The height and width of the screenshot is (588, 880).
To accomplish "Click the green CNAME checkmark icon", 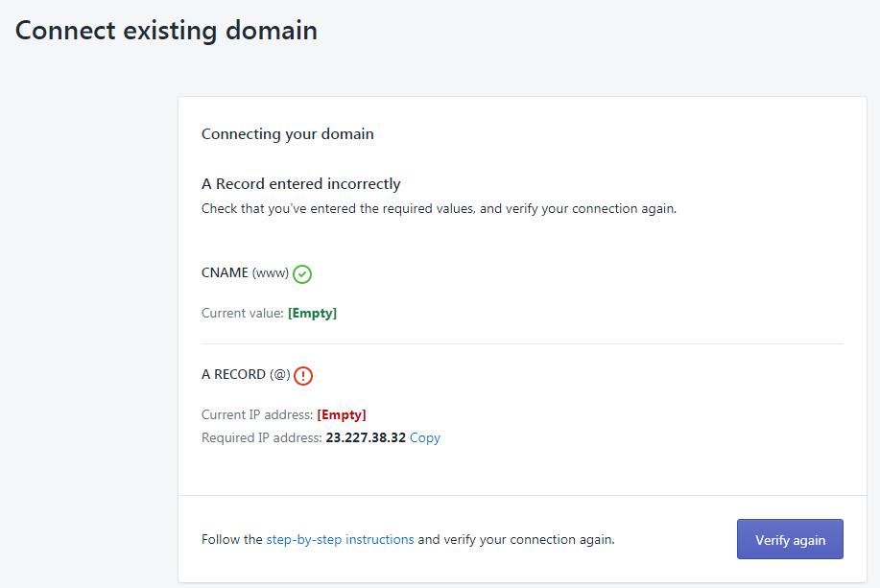I will (302, 274).
